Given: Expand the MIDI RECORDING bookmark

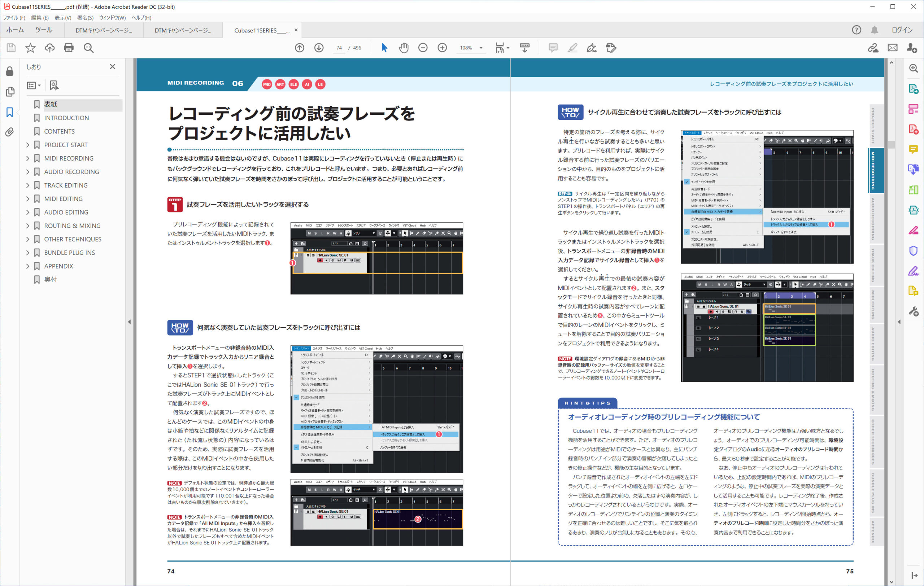Looking at the screenshot, I should (x=28, y=158).
